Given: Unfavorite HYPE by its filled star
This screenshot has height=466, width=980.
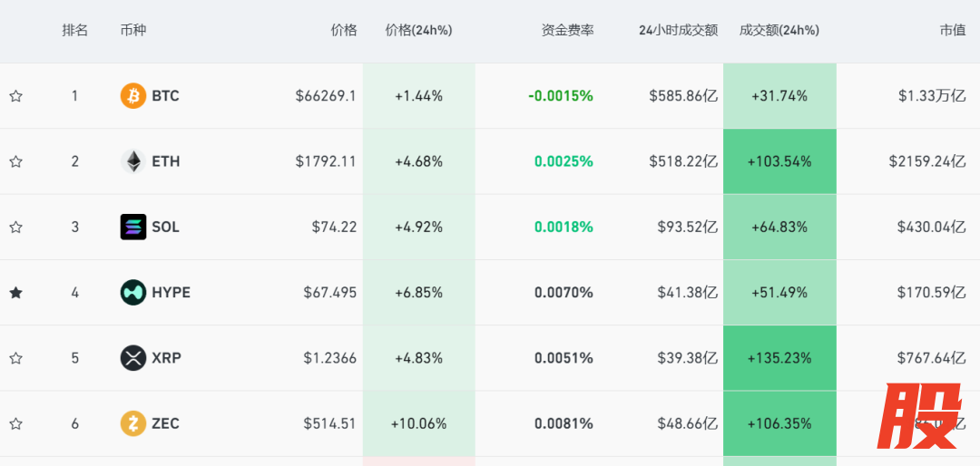Looking at the screenshot, I should click(15, 292).
